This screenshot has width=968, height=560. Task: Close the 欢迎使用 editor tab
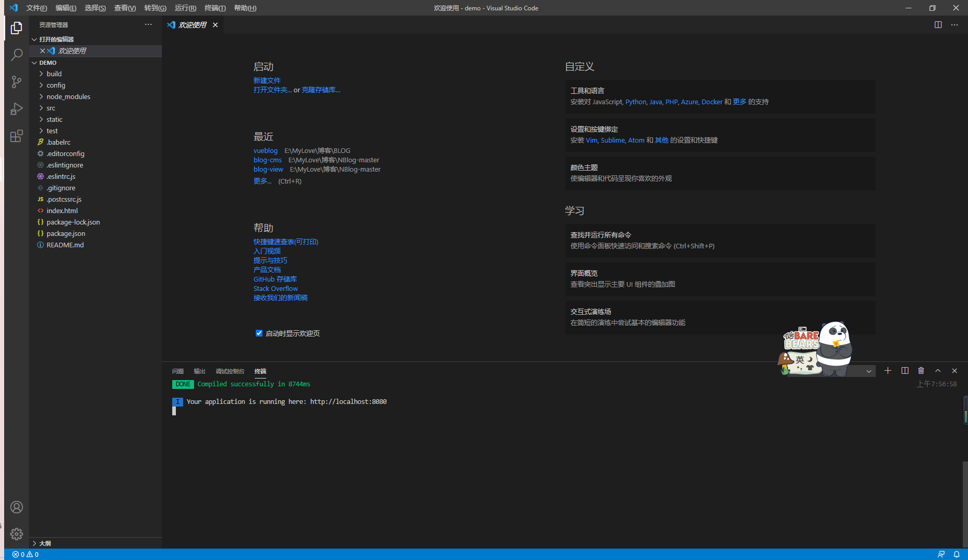[x=215, y=25]
